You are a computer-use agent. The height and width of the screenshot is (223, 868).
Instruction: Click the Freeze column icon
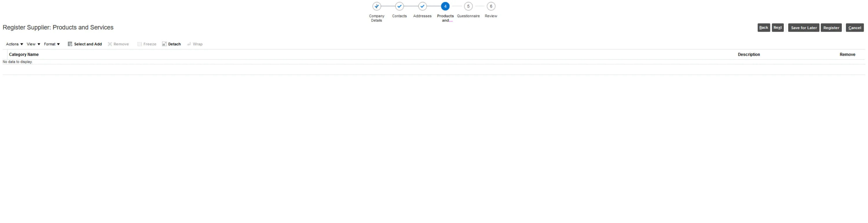tap(140, 44)
